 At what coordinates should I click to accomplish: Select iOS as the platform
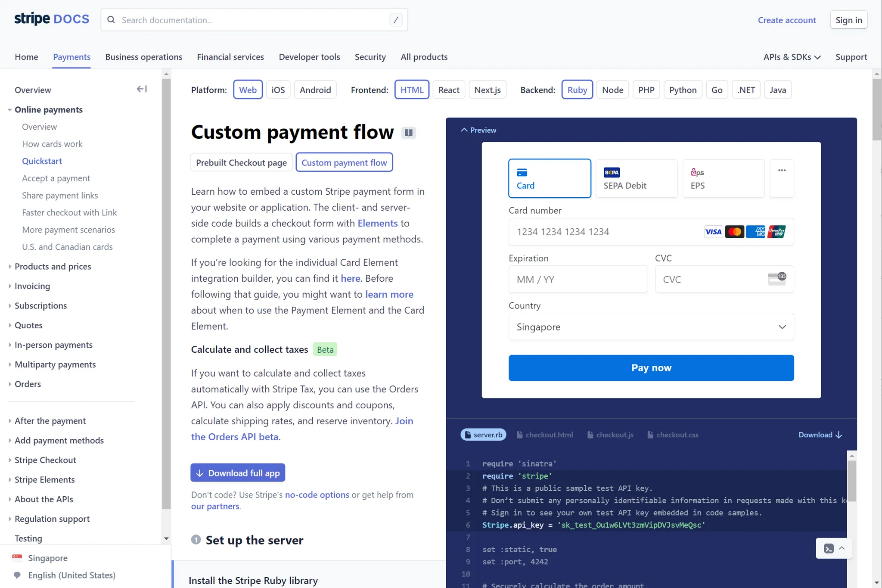(278, 89)
